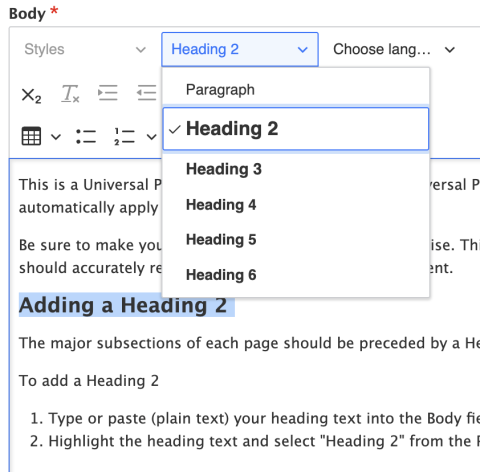
Task: Open the table options arrow
Action: click(56, 136)
